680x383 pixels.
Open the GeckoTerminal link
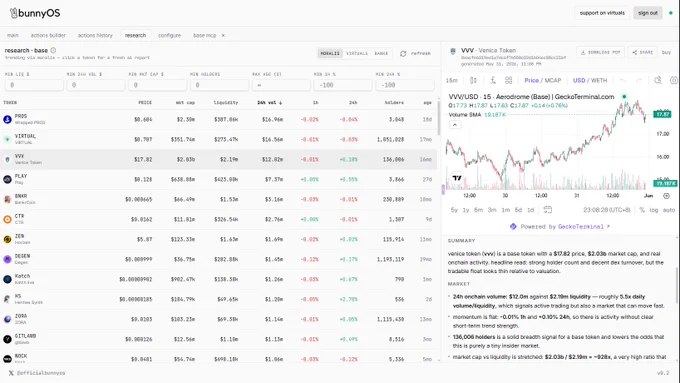(x=584, y=226)
